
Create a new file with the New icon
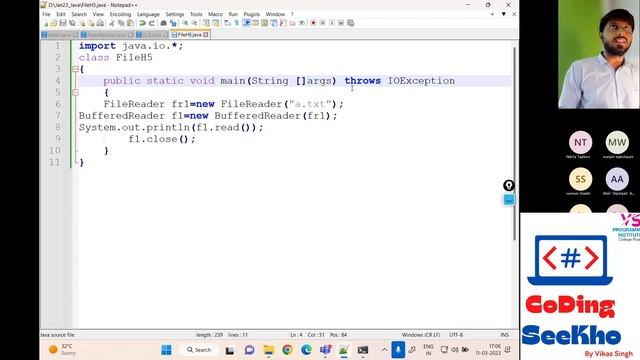tap(45, 23)
